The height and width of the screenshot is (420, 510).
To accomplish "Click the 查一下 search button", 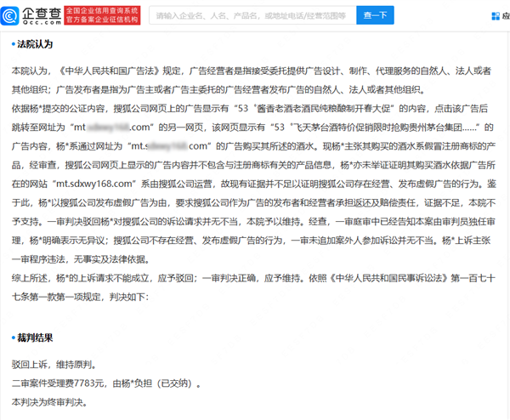I will coord(375,15).
